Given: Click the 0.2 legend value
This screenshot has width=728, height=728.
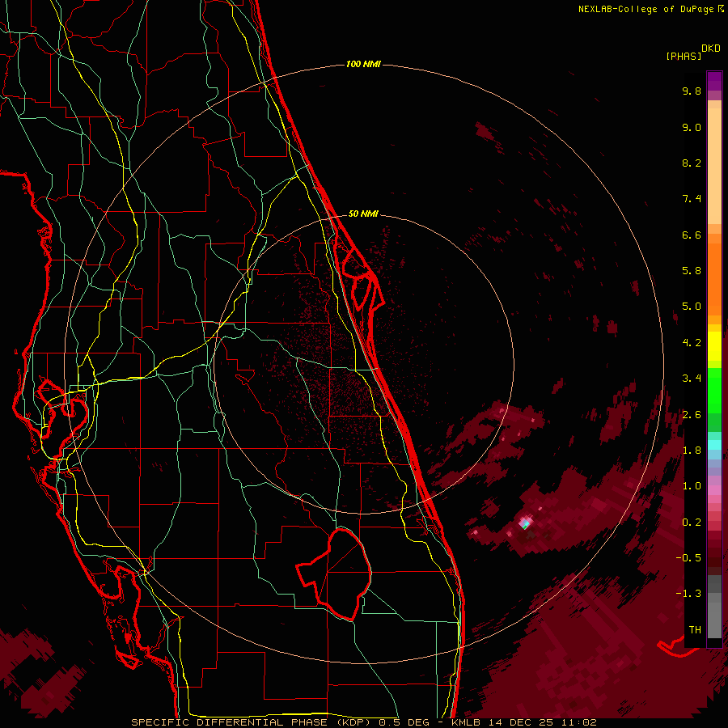Looking at the screenshot, I should (692, 523).
